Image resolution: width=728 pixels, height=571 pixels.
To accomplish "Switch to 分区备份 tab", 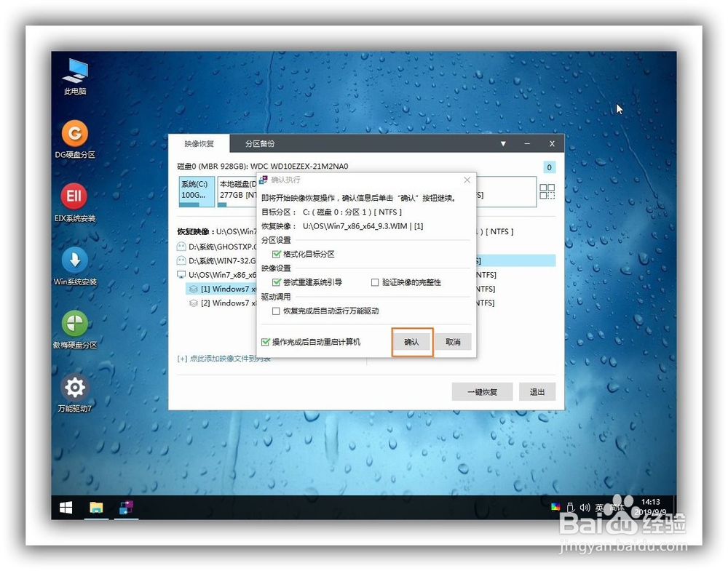I will 260,144.
